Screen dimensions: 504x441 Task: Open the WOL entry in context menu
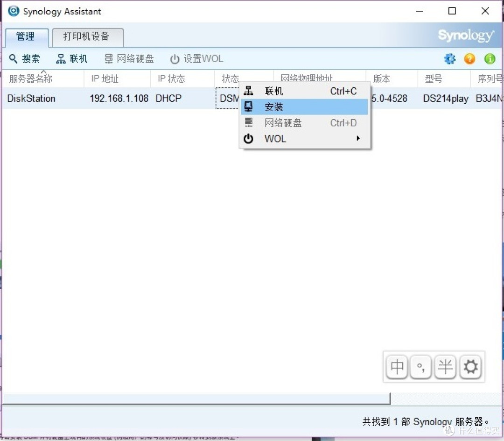(304, 139)
